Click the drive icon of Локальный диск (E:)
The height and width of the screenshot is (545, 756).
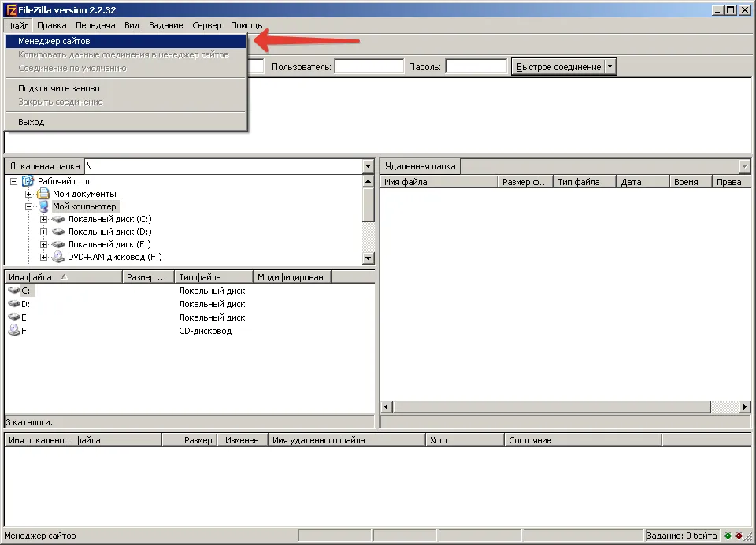[x=58, y=244]
